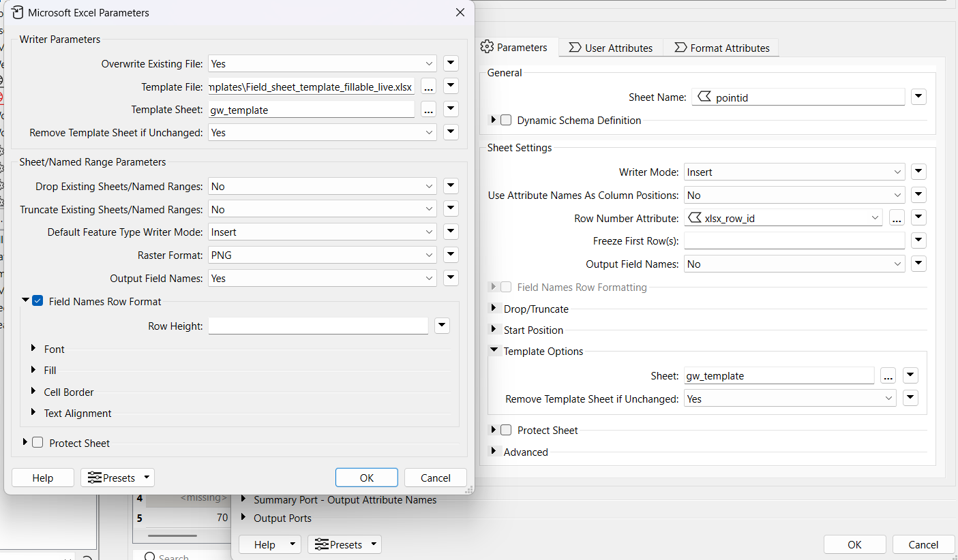The image size is (958, 560).
Task: Enable Protect Sheet in feature type panel
Action: click(506, 430)
